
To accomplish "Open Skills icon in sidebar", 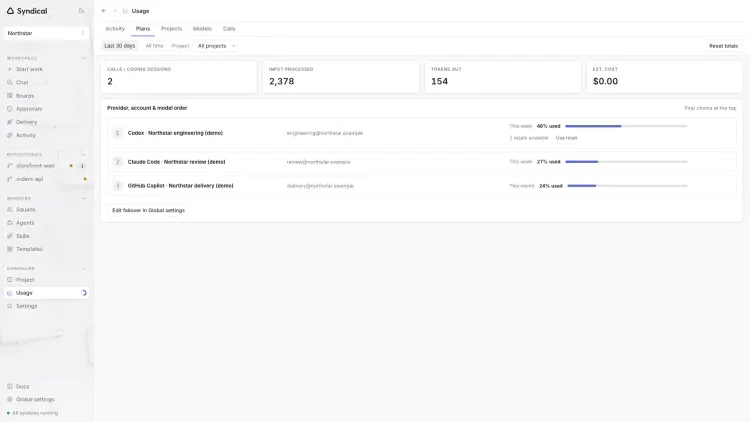I will (x=10, y=236).
